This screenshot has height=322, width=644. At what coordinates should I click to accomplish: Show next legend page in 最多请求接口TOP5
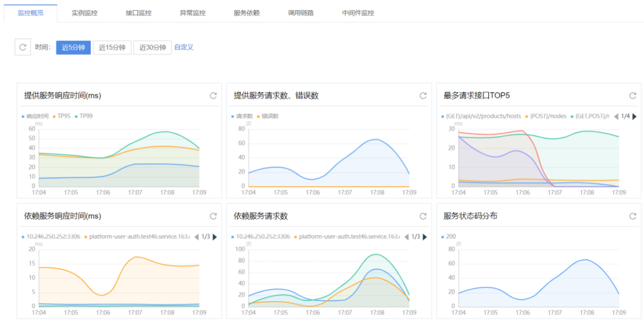pyautogui.click(x=634, y=116)
